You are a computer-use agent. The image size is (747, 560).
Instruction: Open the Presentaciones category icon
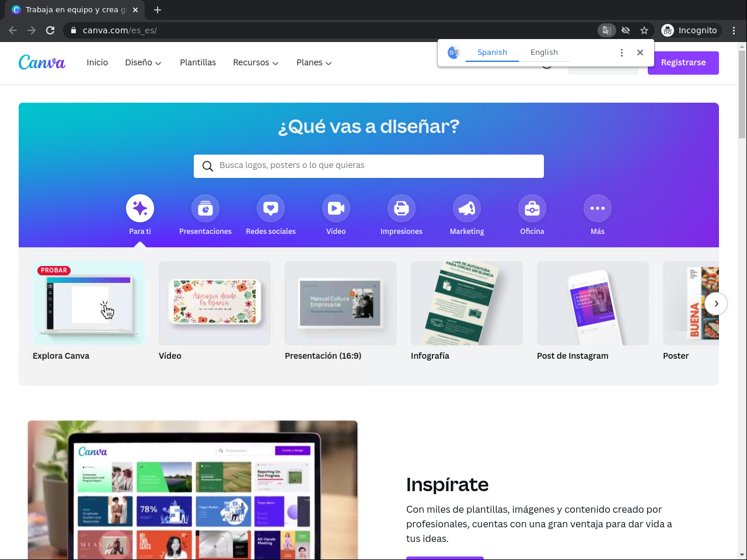[205, 208]
